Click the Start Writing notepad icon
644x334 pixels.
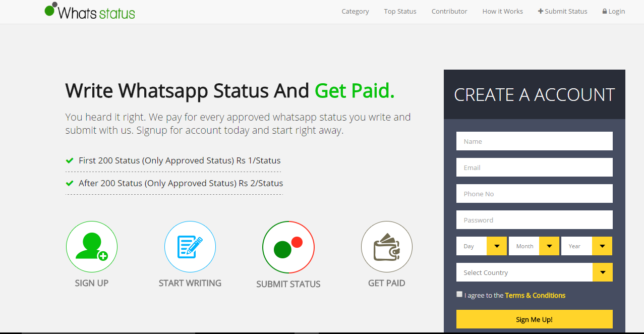coord(190,247)
